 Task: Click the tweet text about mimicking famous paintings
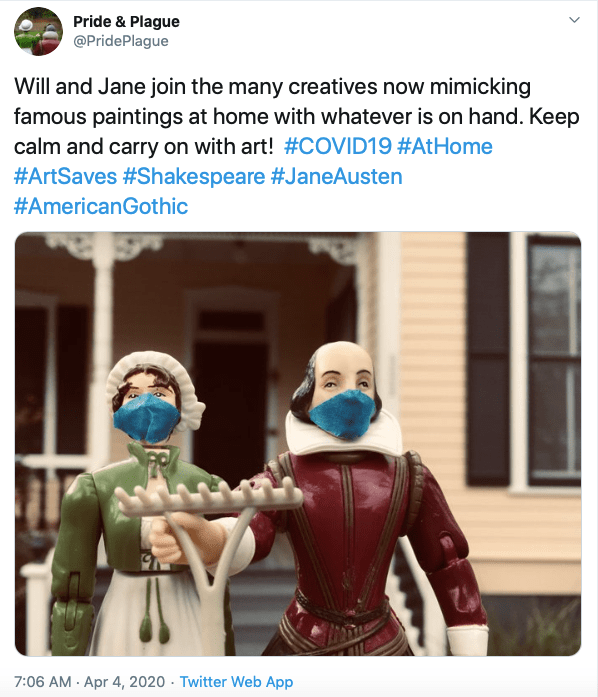[297, 116]
